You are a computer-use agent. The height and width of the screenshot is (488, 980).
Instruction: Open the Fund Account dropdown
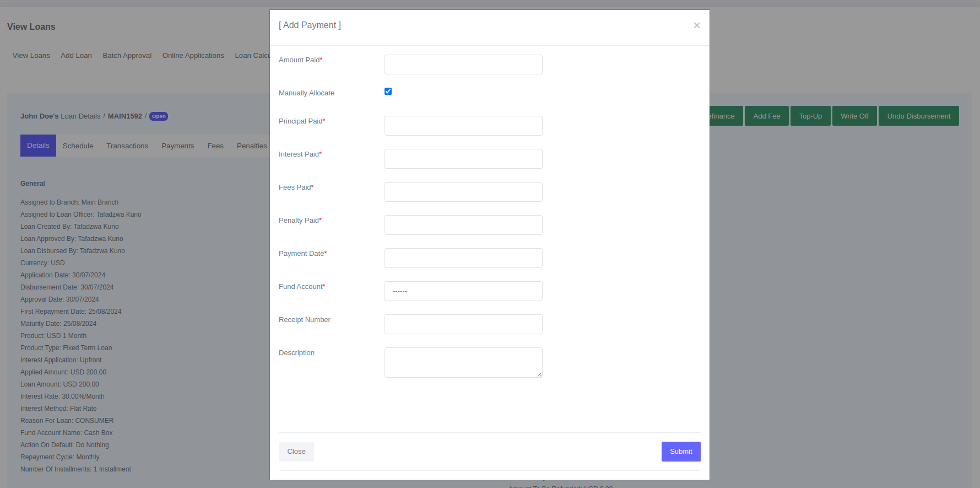pos(463,291)
